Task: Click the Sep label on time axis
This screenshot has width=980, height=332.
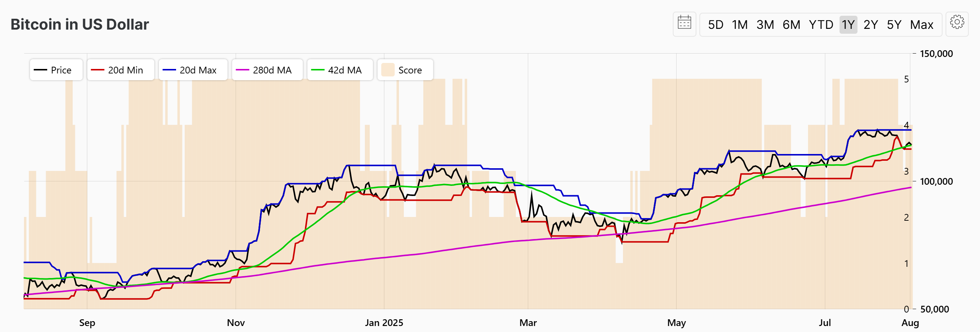Action: 87,323
